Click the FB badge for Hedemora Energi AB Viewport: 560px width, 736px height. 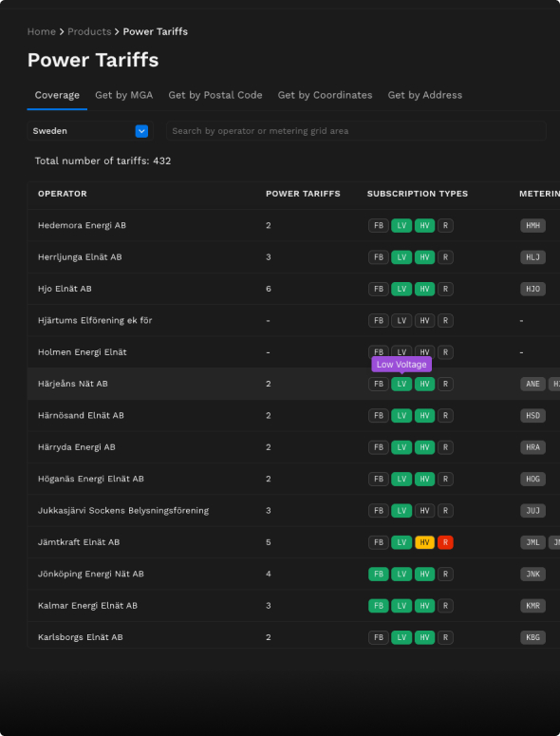(x=379, y=226)
